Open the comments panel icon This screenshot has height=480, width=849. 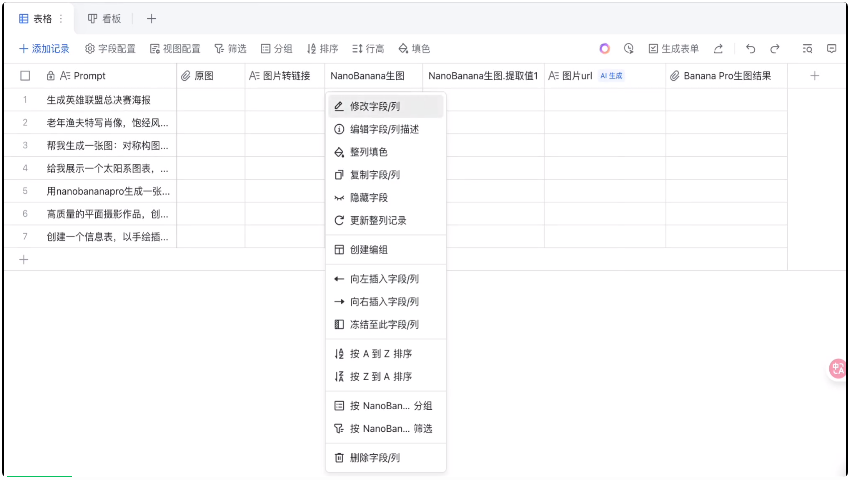832,49
